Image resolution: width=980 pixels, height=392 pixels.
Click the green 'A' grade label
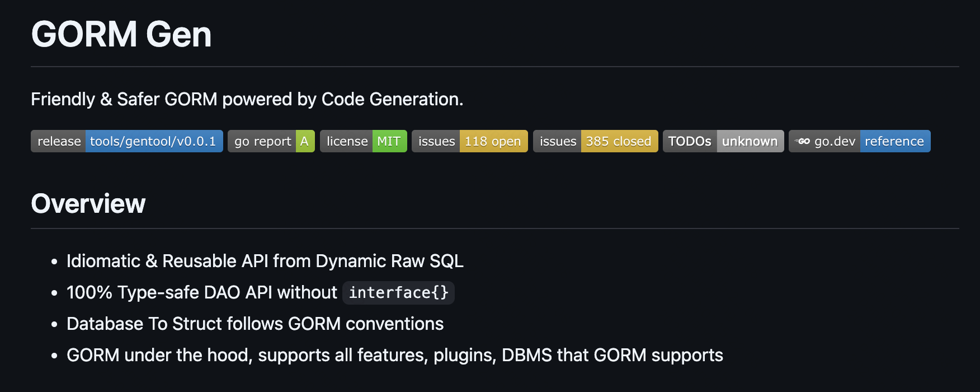pos(305,141)
